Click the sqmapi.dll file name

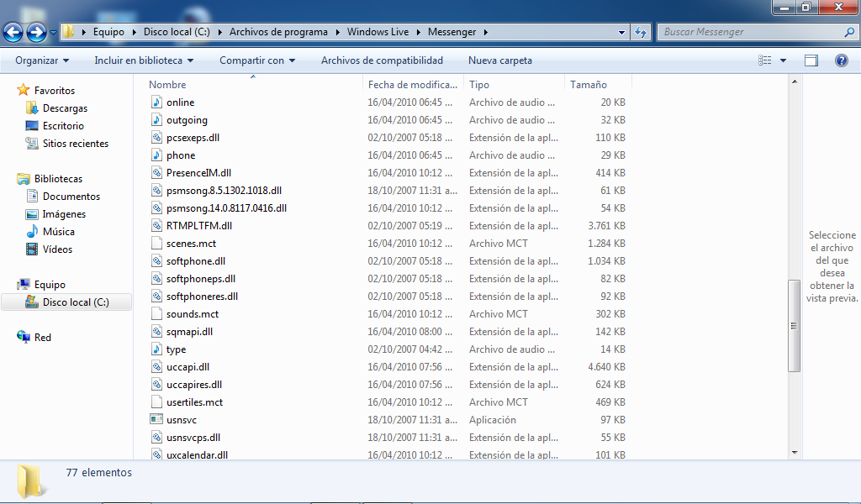189,332
